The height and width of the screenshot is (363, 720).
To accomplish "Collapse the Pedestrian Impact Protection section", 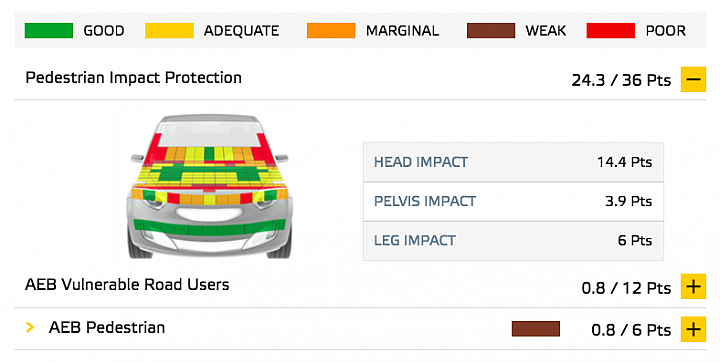I will coord(693,79).
